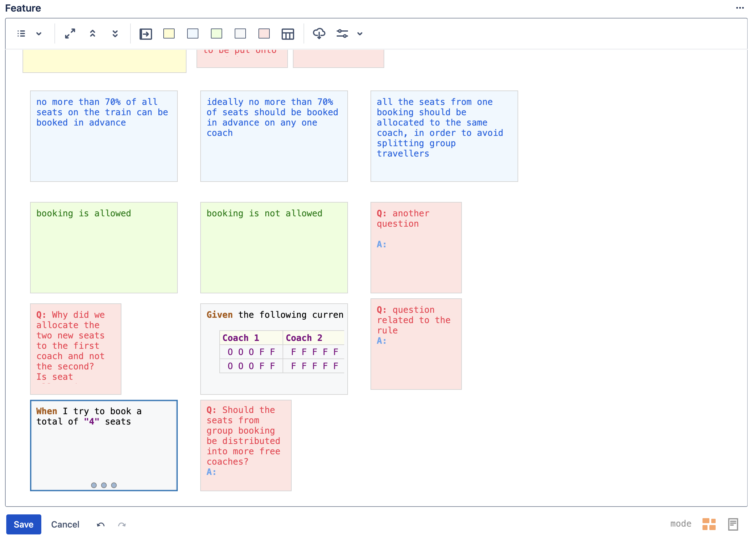Switch to the document text mode
This screenshot has width=756, height=541.
click(x=733, y=524)
